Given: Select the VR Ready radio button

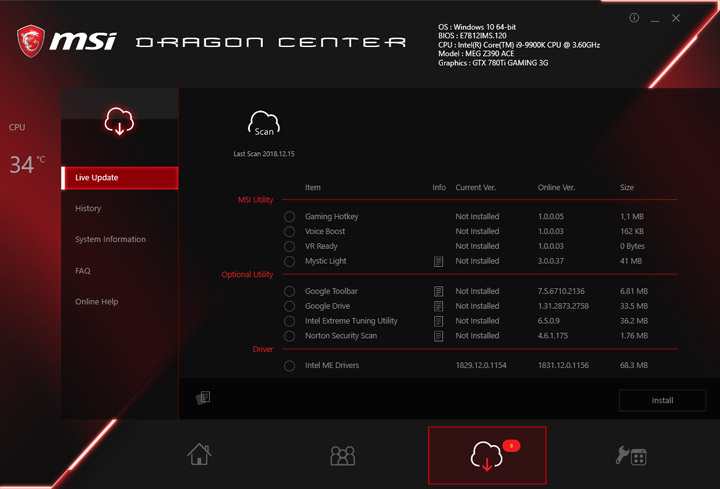Looking at the screenshot, I should [x=289, y=246].
